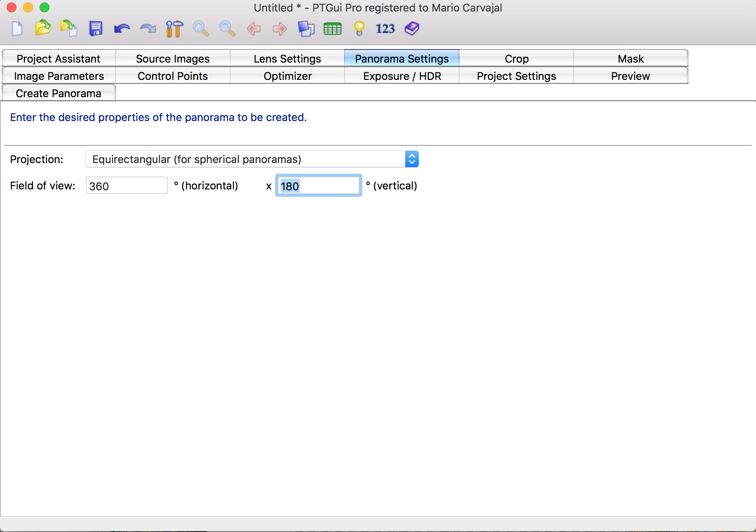
Task: Open the Crop tab
Action: point(516,58)
